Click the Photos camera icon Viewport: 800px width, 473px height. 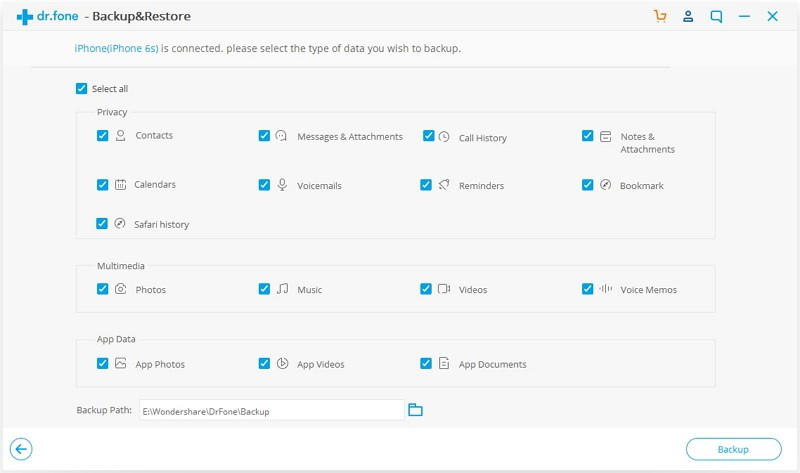tap(120, 289)
